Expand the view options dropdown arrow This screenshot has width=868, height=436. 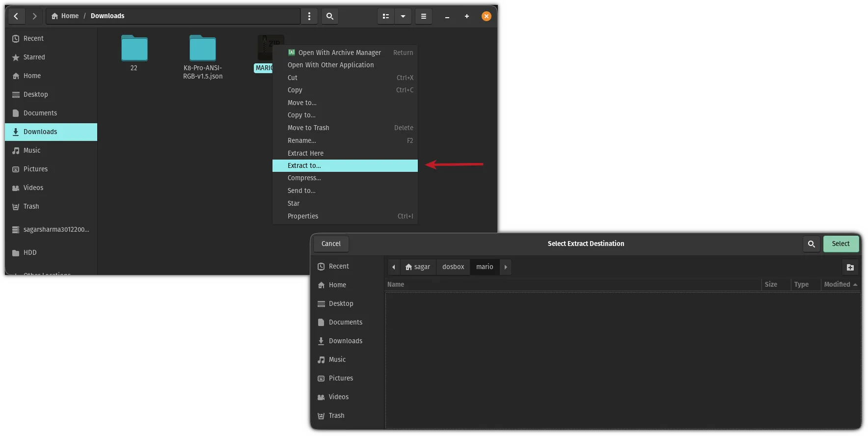(x=403, y=16)
